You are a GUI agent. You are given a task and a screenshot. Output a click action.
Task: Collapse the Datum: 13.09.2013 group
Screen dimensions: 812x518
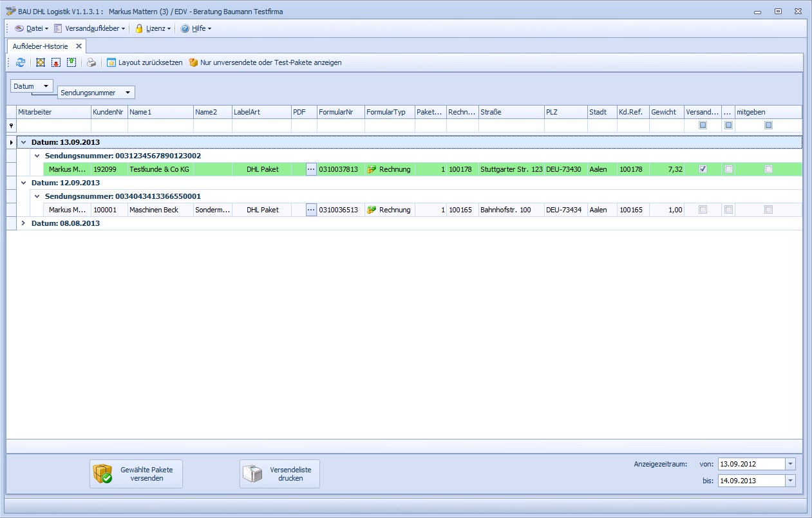(x=24, y=142)
